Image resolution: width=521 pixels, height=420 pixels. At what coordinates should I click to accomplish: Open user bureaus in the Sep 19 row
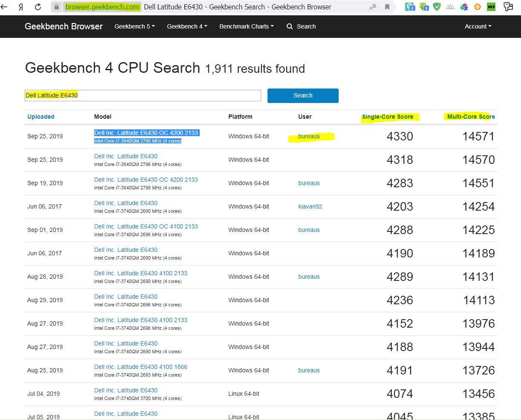[309, 183]
